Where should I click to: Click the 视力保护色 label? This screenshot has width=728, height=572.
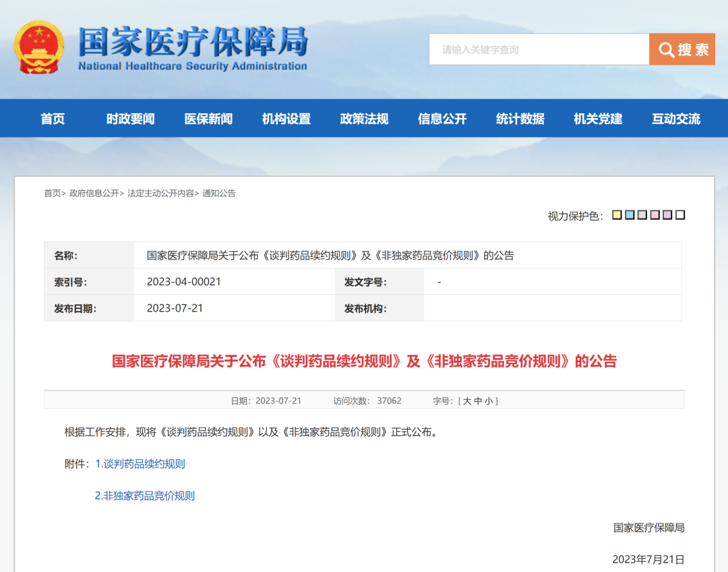(x=575, y=216)
